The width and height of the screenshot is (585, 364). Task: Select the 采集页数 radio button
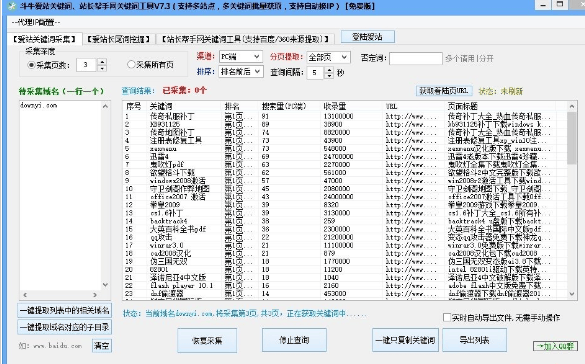tap(31, 65)
